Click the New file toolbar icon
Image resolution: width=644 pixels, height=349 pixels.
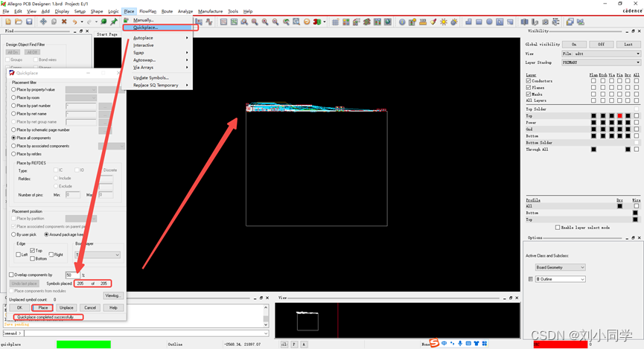[x=8, y=22]
